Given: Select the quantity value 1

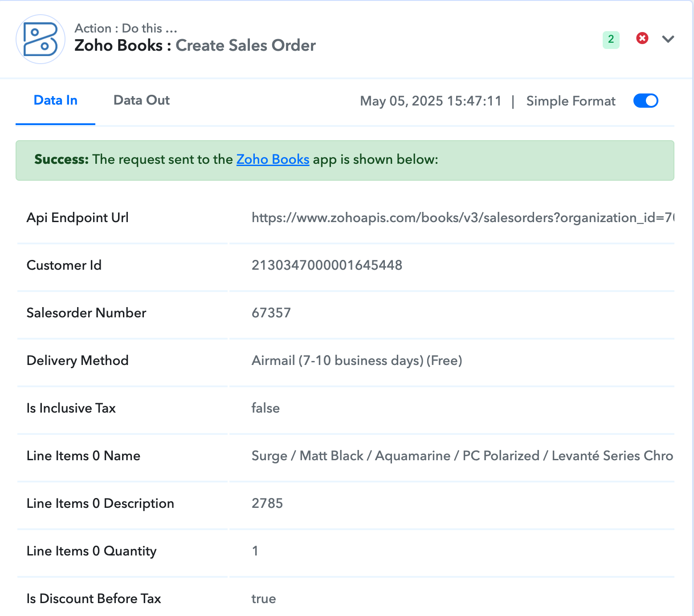Looking at the screenshot, I should point(255,551).
